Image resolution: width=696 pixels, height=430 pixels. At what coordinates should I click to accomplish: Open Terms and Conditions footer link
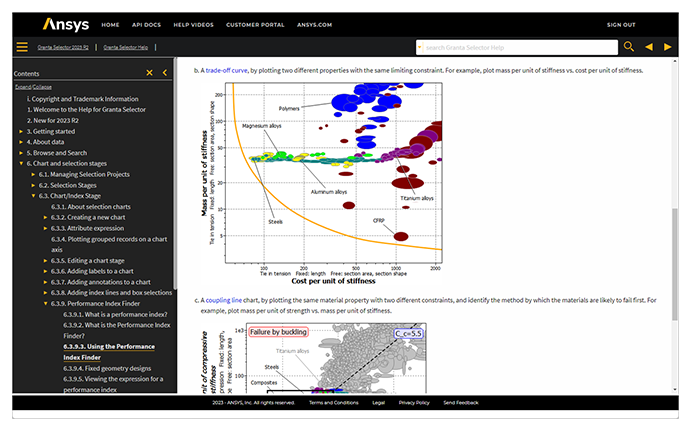pos(333,403)
